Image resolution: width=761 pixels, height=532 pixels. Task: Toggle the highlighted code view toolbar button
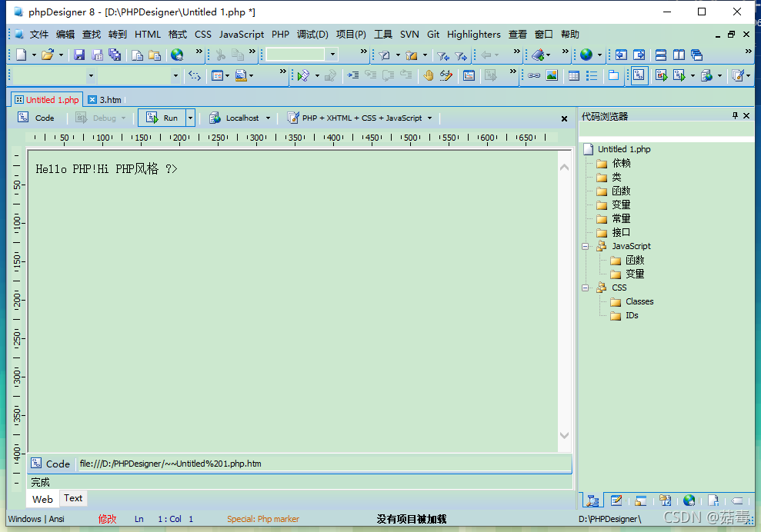[639, 75]
